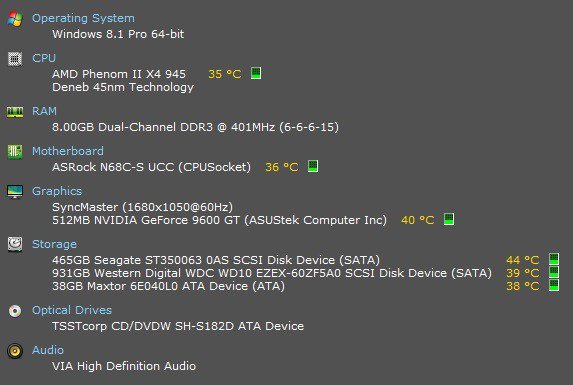This screenshot has width=573, height=385.
Task: Click the green indicator beside motherboard 36 °C
Action: pyautogui.click(x=313, y=166)
